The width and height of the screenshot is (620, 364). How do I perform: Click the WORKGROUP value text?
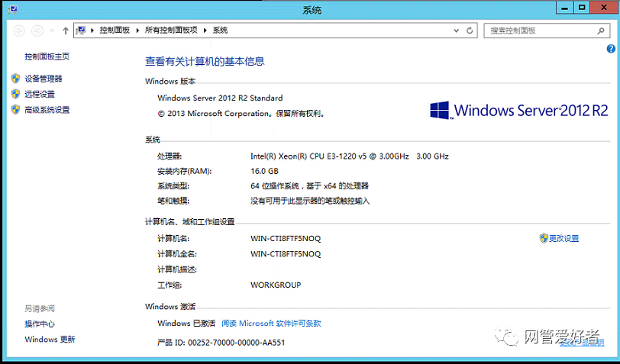point(276,285)
